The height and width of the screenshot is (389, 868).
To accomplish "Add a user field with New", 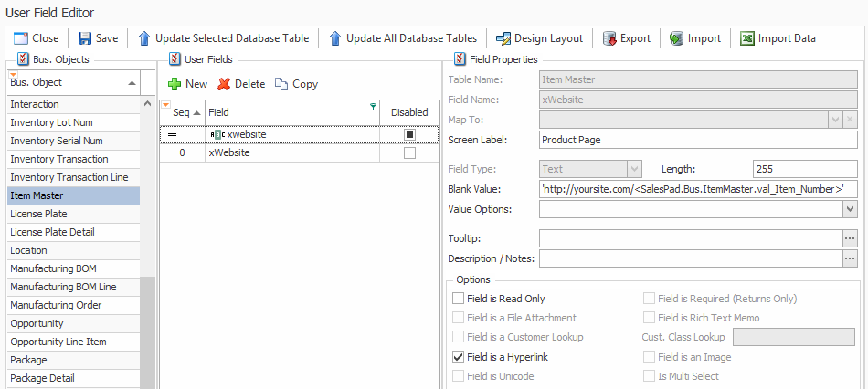I will point(187,84).
